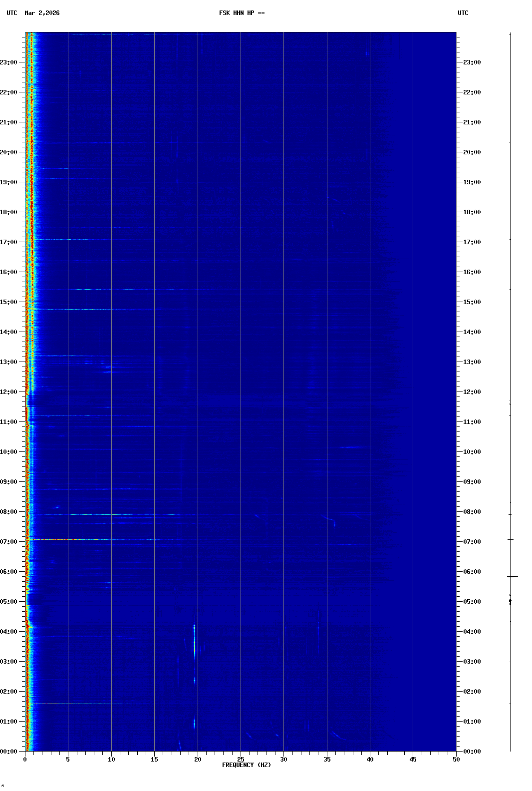Click the UTC label at top right
The image size is (532, 791).
pyautogui.click(x=463, y=13)
